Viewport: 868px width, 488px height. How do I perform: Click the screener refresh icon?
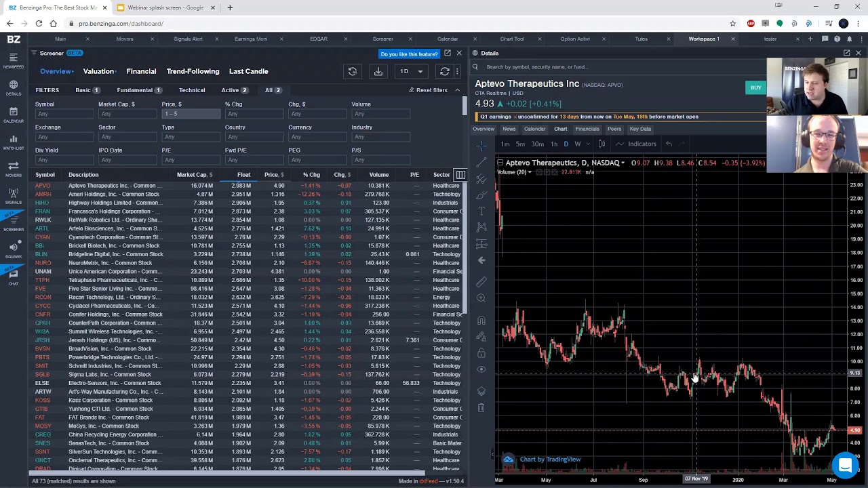point(445,71)
